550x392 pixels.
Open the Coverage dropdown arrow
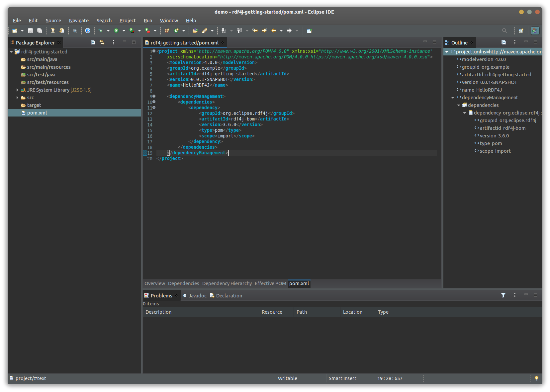pos(139,31)
